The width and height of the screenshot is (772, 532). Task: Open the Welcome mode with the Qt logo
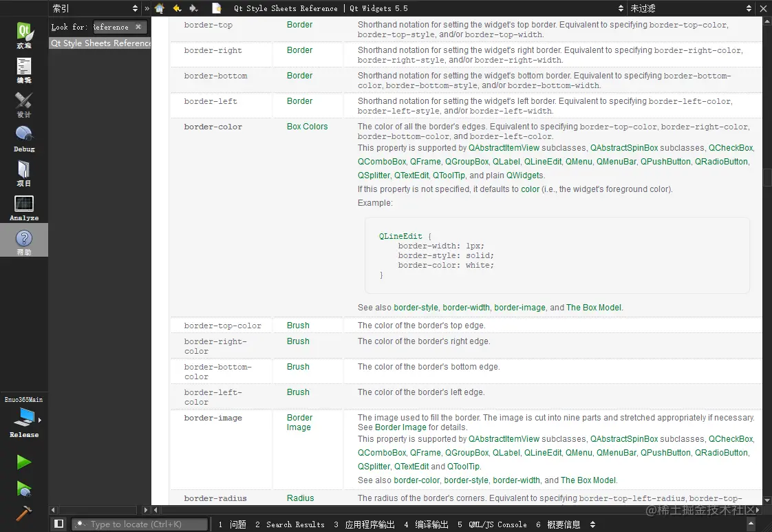pos(24,34)
